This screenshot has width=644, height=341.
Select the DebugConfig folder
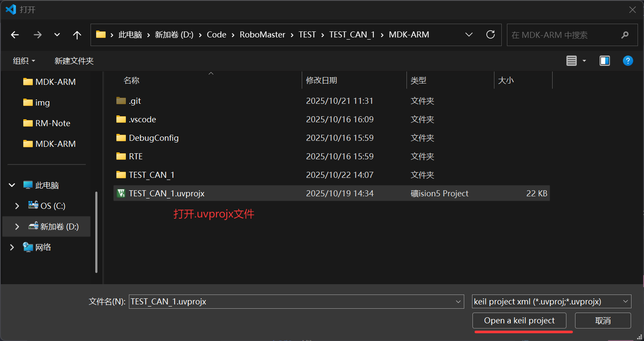pos(153,138)
